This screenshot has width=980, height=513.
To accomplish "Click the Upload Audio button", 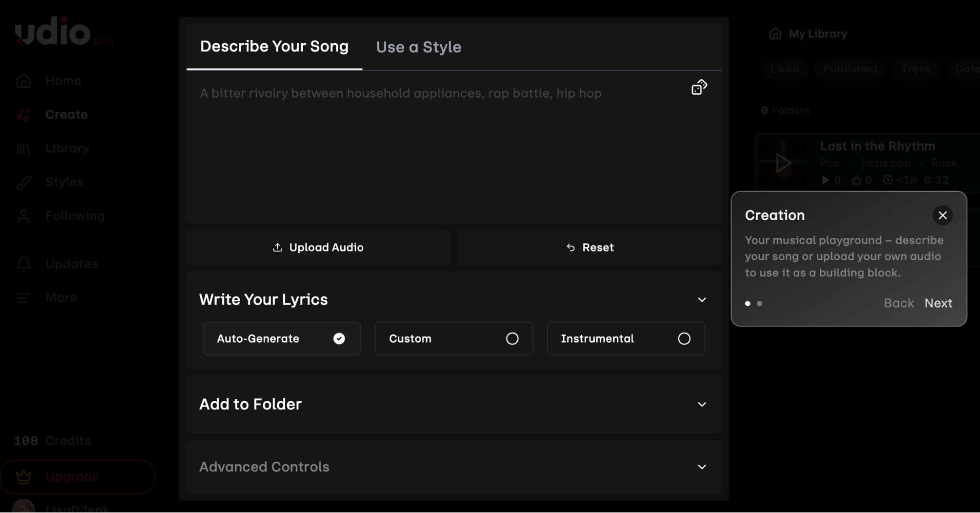I will click(318, 247).
